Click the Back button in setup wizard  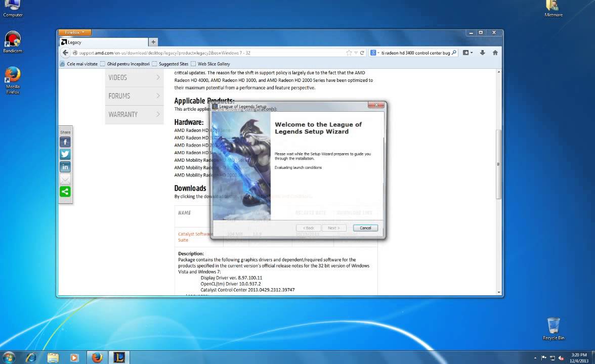point(308,228)
